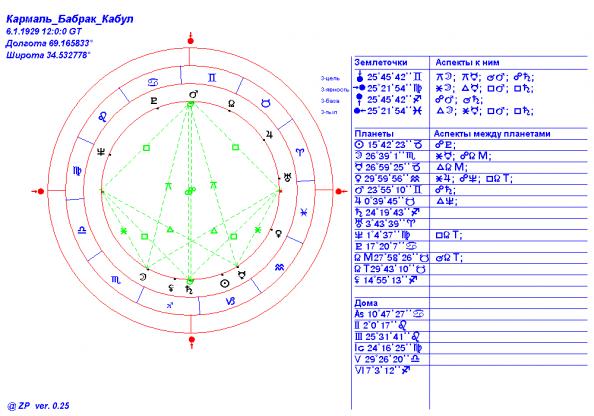The height and width of the screenshot is (416, 594).
Task: Click the Sun symbol in the chart
Action: click(x=225, y=284)
